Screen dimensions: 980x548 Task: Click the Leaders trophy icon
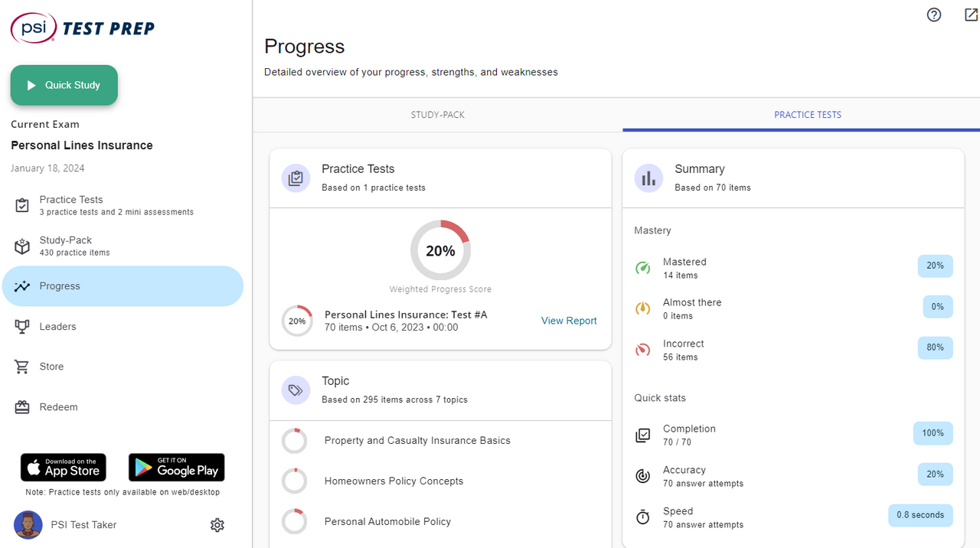(x=22, y=327)
